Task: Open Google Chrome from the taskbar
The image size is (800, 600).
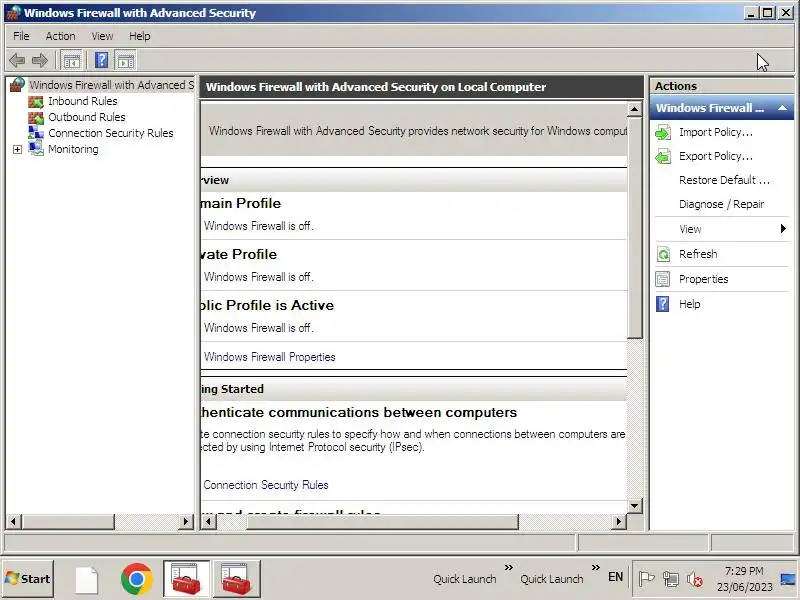Action: click(x=137, y=579)
